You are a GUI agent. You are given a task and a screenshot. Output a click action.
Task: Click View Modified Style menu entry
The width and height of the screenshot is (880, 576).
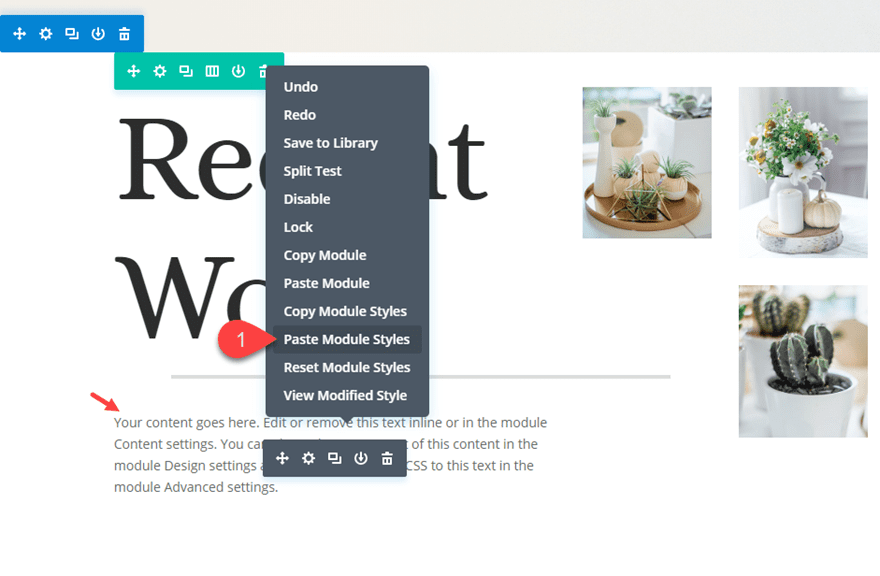click(345, 395)
